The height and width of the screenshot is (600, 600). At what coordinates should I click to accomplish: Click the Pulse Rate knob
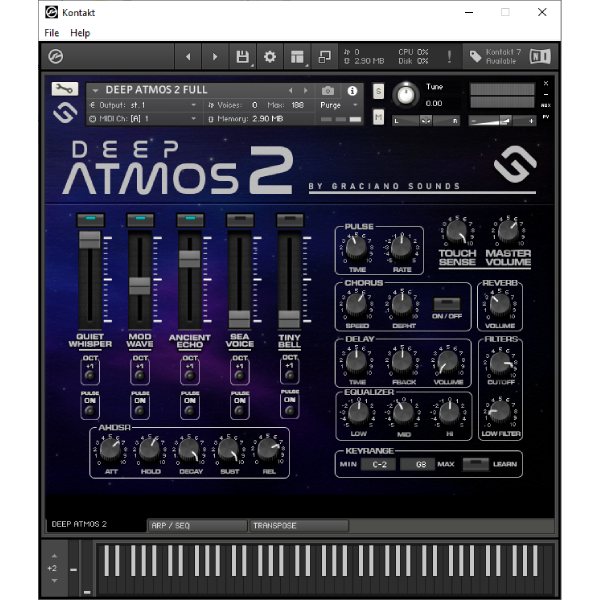point(401,247)
